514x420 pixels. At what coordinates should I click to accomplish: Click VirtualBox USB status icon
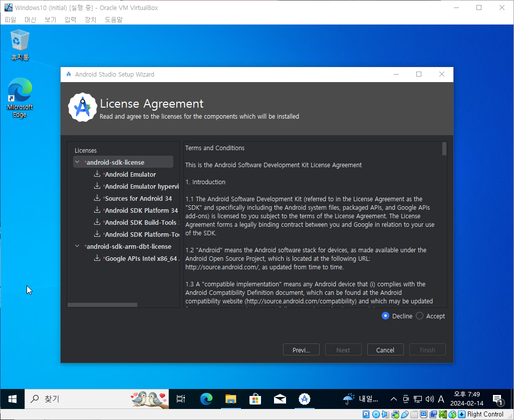tap(404, 414)
